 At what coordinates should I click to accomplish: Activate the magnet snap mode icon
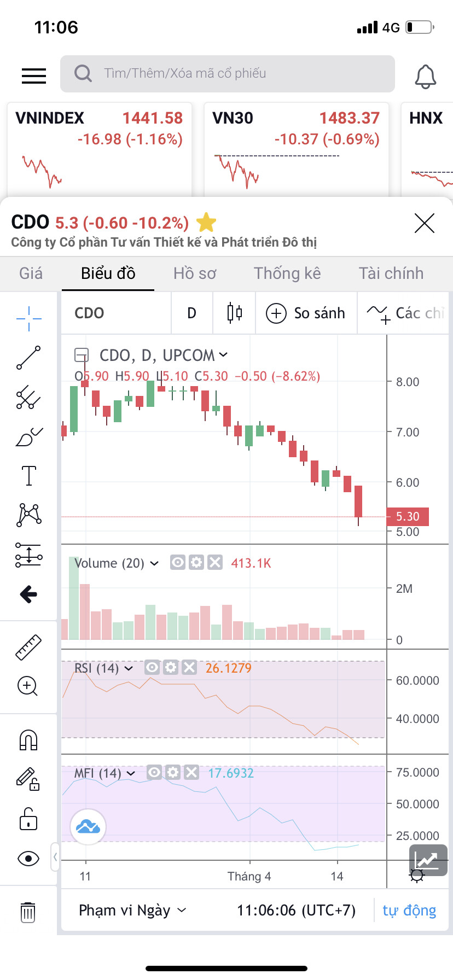28,739
